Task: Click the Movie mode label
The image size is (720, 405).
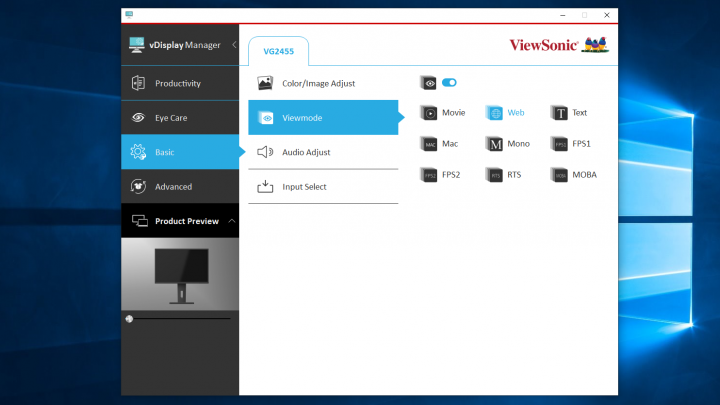Action: [x=453, y=112]
